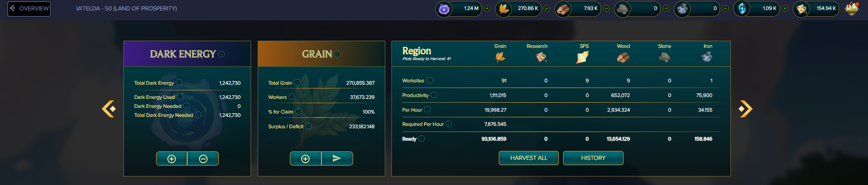Click the Grain worksites count 91
The height and width of the screenshot is (185, 868).
(503, 80)
